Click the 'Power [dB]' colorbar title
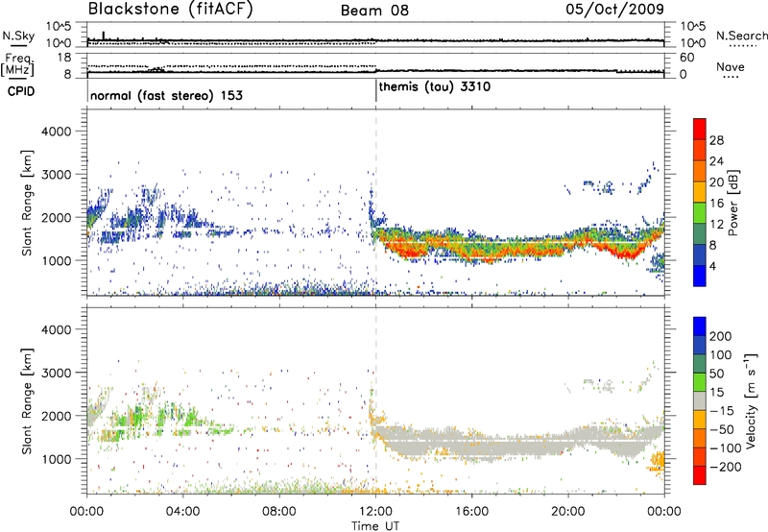 pyautogui.click(x=733, y=203)
